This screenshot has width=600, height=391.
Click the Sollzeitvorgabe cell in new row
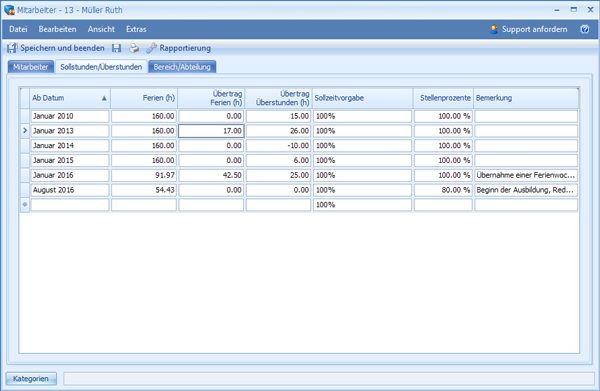363,205
